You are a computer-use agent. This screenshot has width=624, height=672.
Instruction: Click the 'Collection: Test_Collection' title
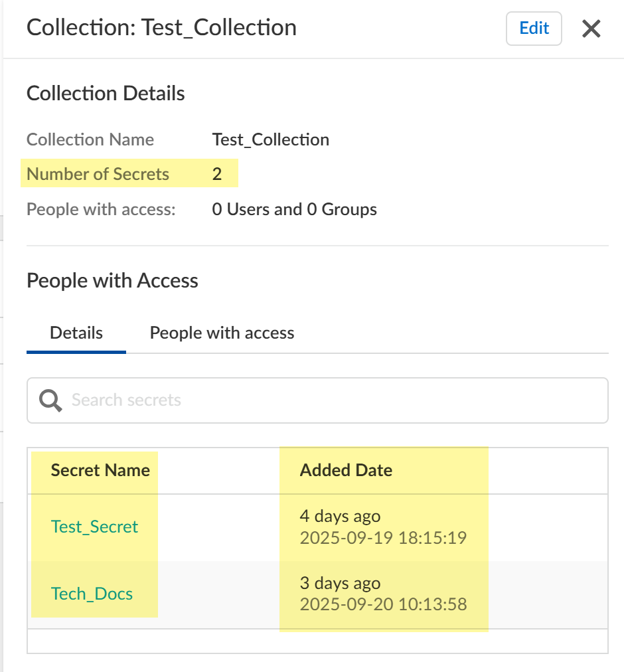(161, 28)
